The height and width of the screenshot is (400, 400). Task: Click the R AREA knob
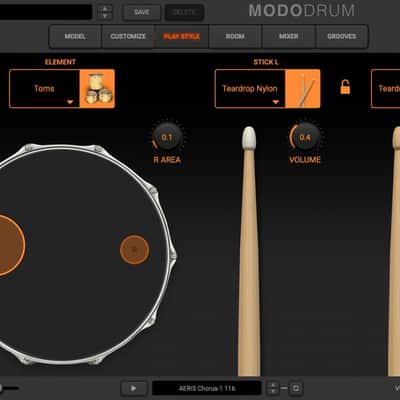pos(167,137)
